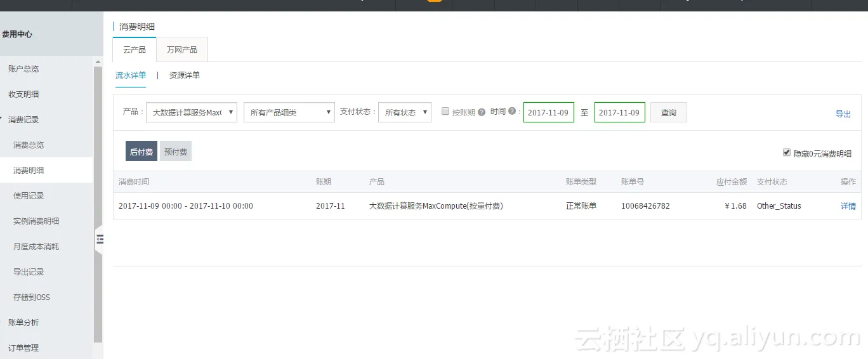This screenshot has height=359, width=868.
Task: Switch to the 万网产品 tab
Action: point(182,49)
